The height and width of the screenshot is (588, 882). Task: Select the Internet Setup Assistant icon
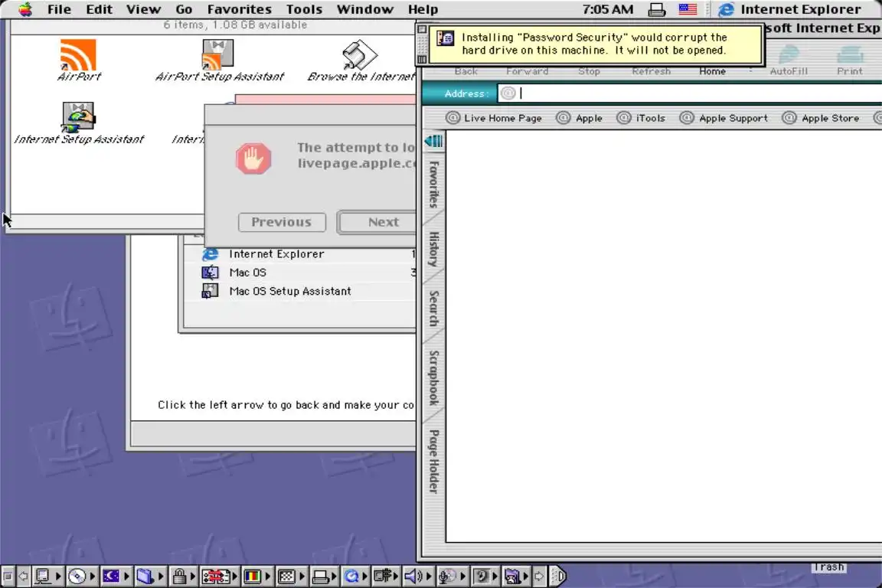[x=79, y=118]
